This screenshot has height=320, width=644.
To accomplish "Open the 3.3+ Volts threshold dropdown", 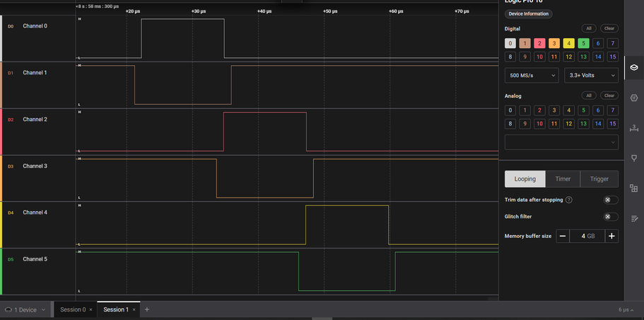I will point(592,75).
